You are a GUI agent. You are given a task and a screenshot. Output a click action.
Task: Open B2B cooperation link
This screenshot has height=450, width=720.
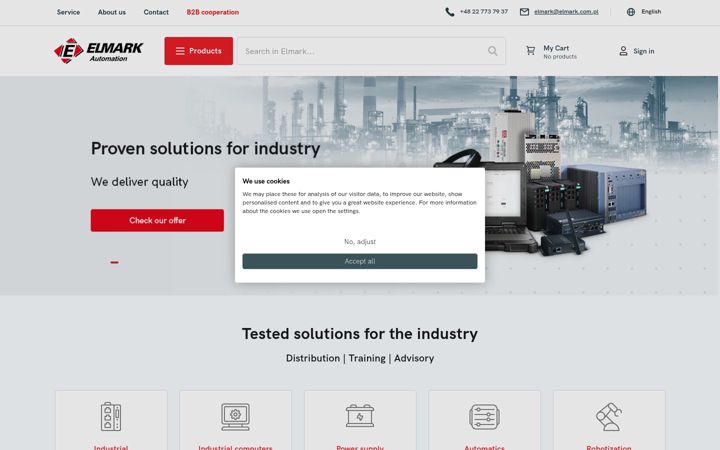click(213, 12)
